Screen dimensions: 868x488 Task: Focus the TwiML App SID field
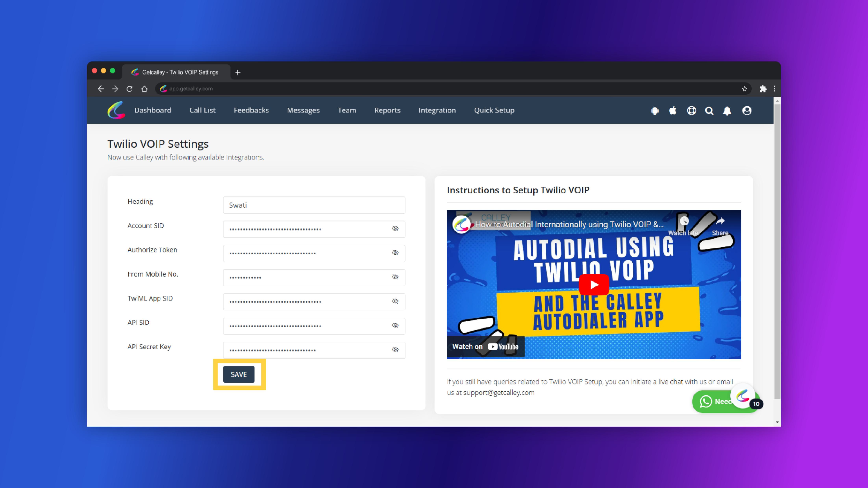click(x=314, y=302)
